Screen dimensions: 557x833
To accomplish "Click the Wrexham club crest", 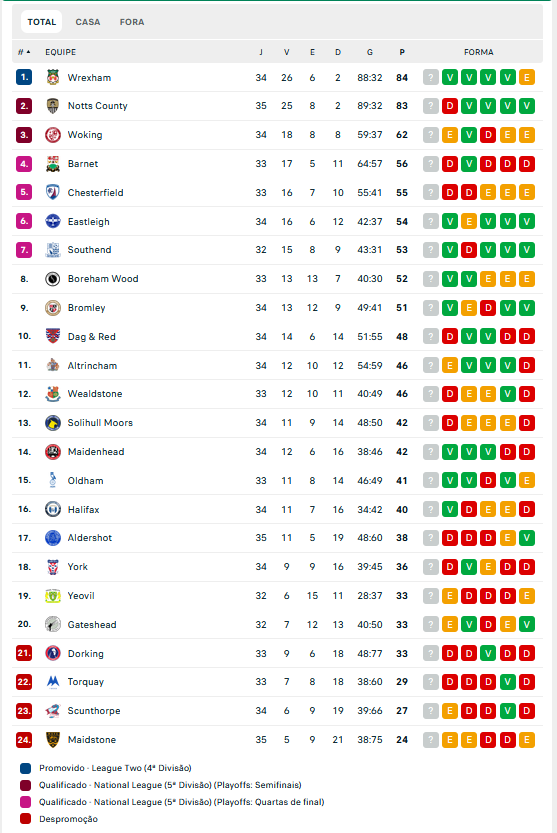I will pos(53,78).
